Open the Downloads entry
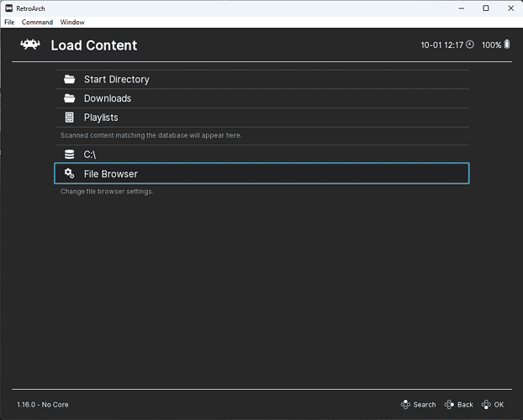 (x=107, y=98)
